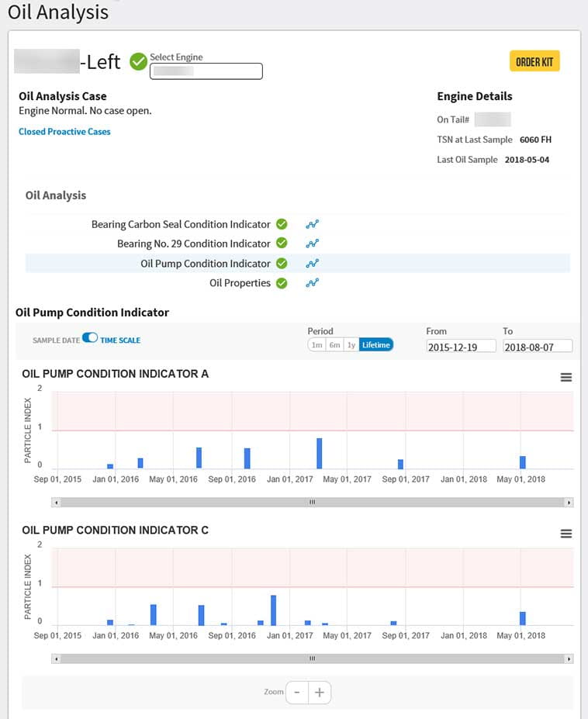Select the 1m period option
Viewport: 588px width, 719px height.
[316, 345]
